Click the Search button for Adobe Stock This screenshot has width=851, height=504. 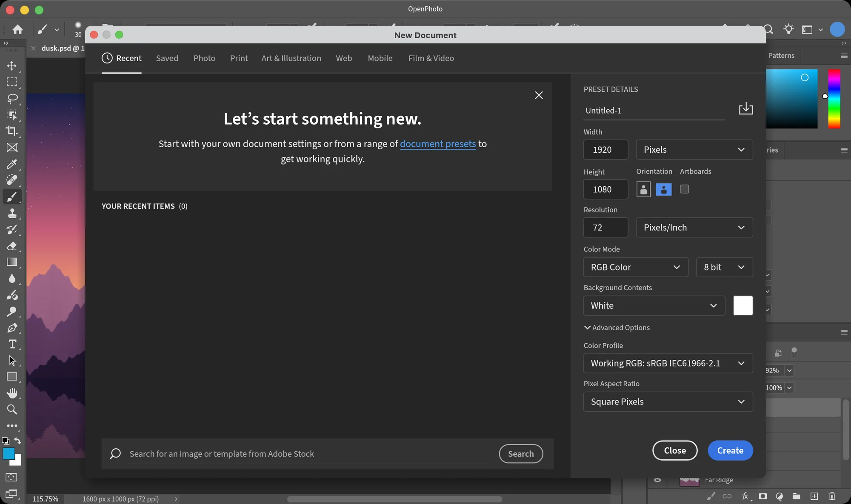(x=521, y=454)
